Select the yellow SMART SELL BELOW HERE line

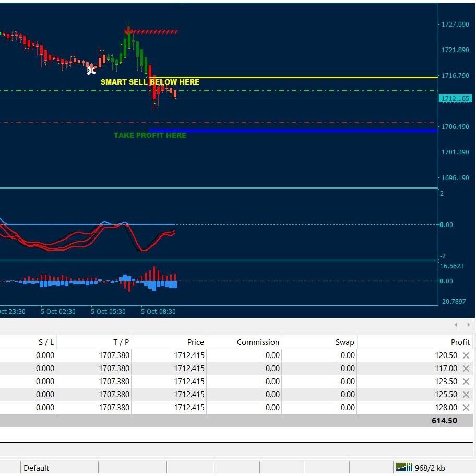click(x=293, y=77)
